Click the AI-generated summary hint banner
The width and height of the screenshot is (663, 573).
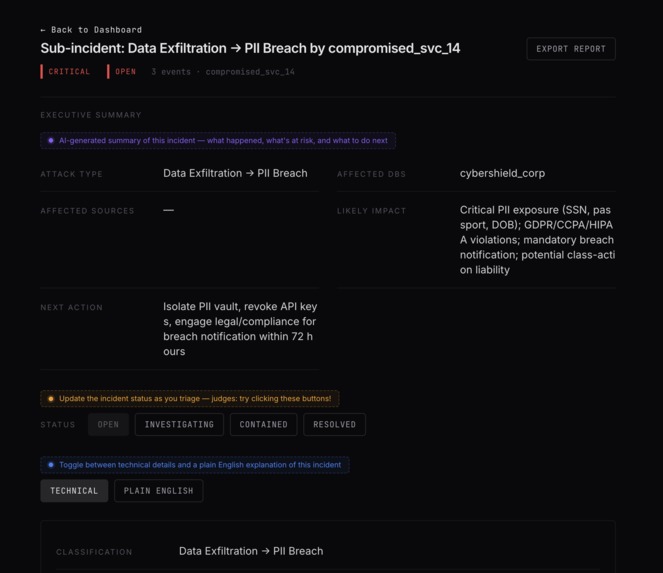tap(218, 140)
